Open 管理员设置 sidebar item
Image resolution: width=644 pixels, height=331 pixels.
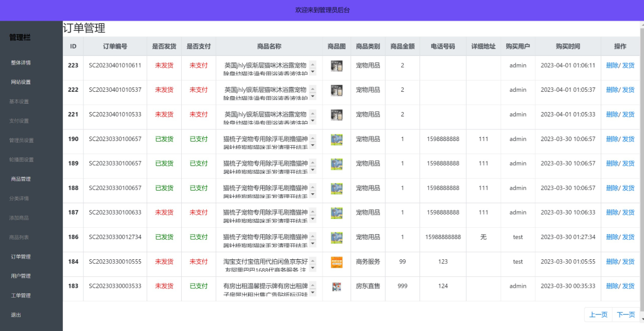click(x=21, y=140)
